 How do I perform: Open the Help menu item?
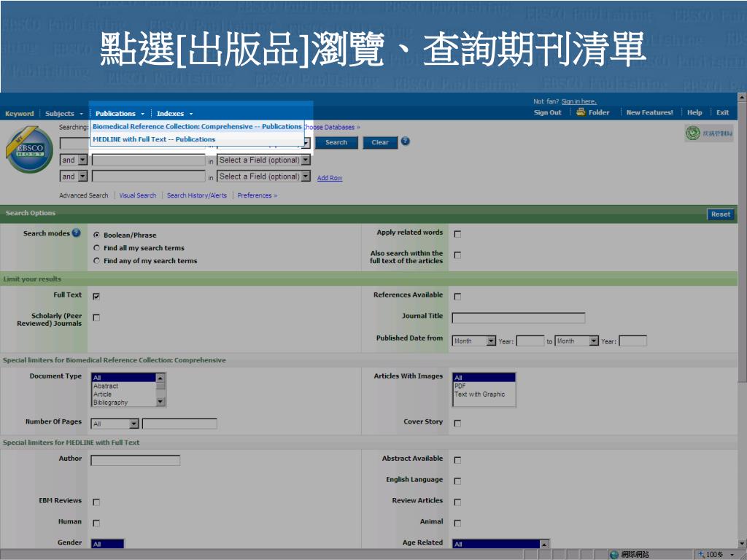click(x=694, y=112)
